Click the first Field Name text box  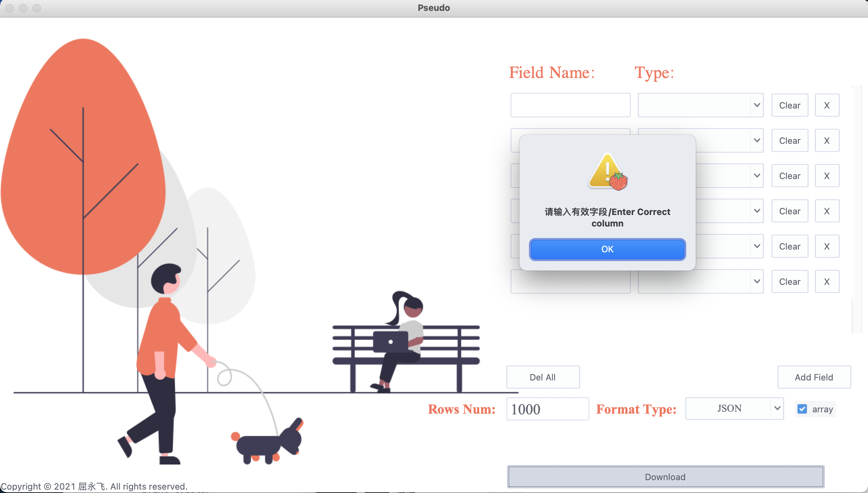(570, 105)
